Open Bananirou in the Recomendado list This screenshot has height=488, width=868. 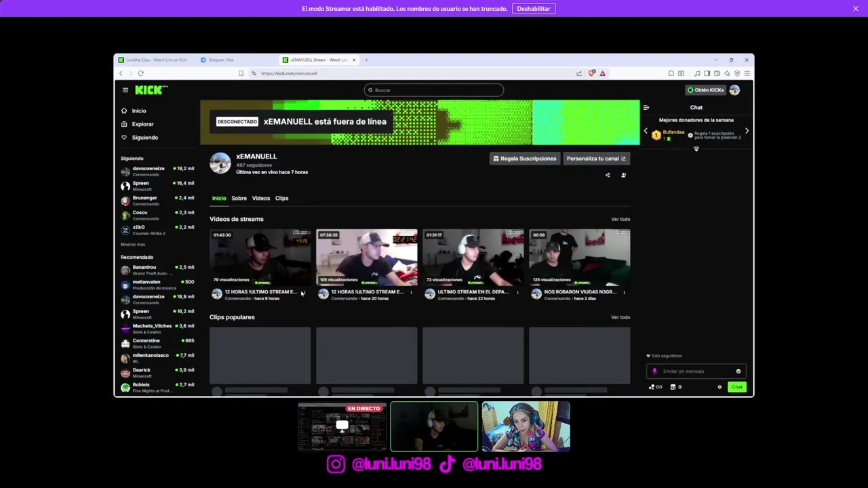tap(157, 270)
